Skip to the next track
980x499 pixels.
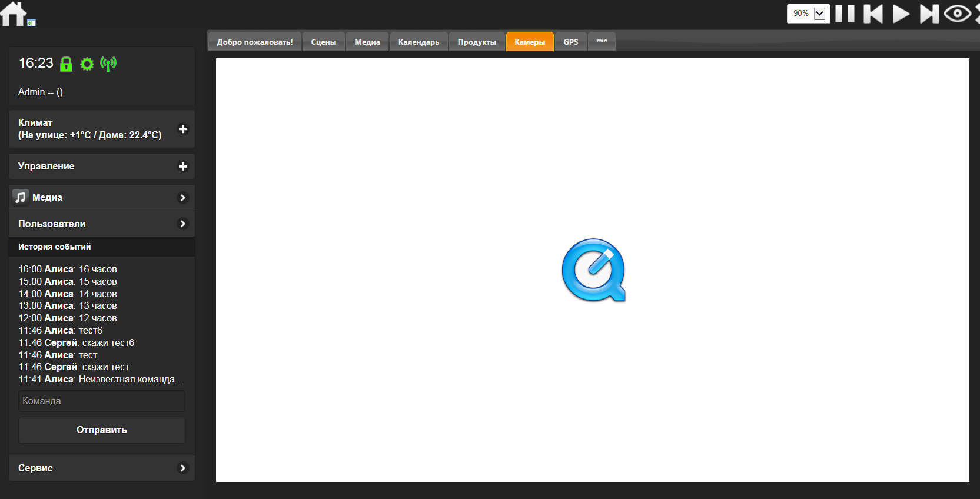pyautogui.click(x=929, y=14)
